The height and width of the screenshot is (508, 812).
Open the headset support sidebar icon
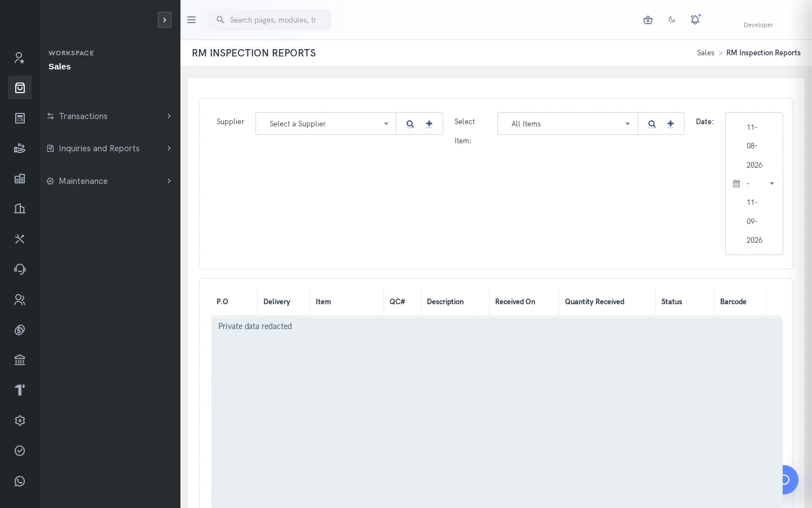[x=20, y=269]
